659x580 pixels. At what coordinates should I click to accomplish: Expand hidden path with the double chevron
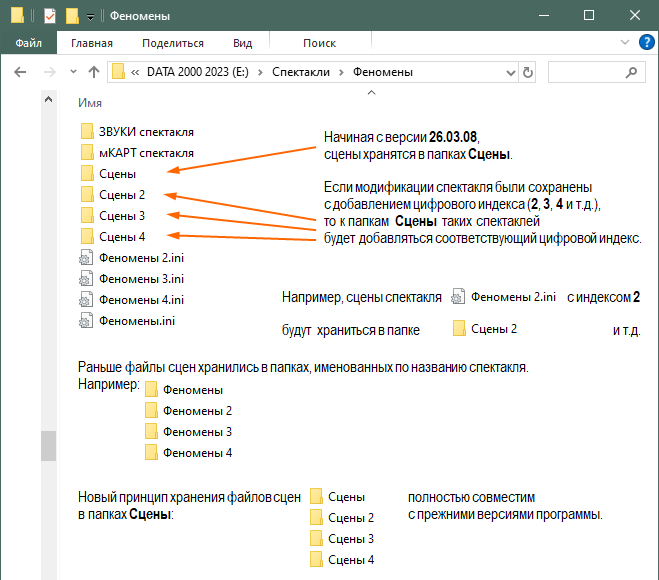coord(135,72)
